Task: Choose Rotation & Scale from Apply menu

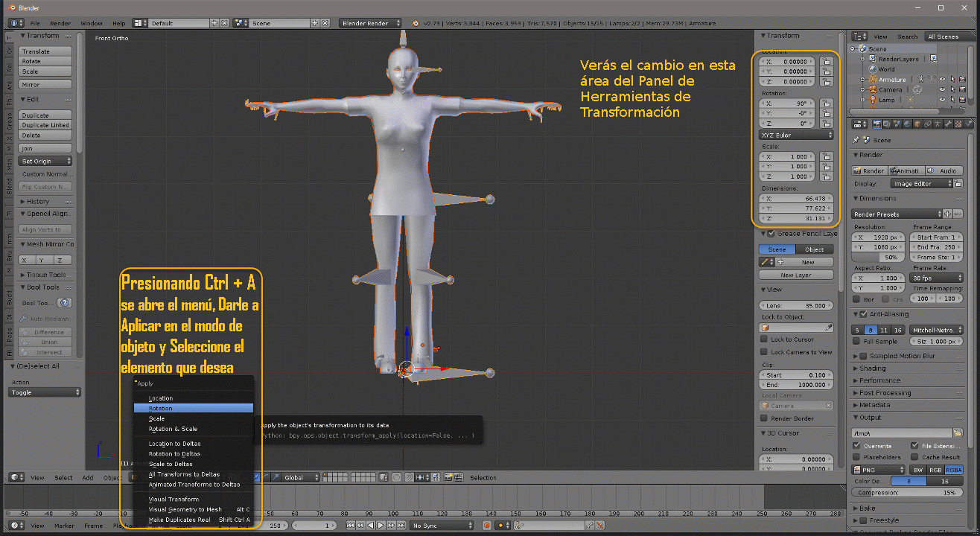Action: pyautogui.click(x=173, y=429)
